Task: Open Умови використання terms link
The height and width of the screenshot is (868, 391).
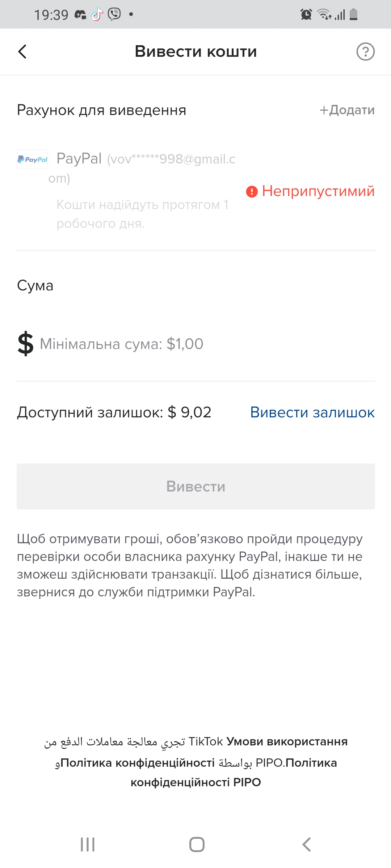Action: tap(287, 742)
